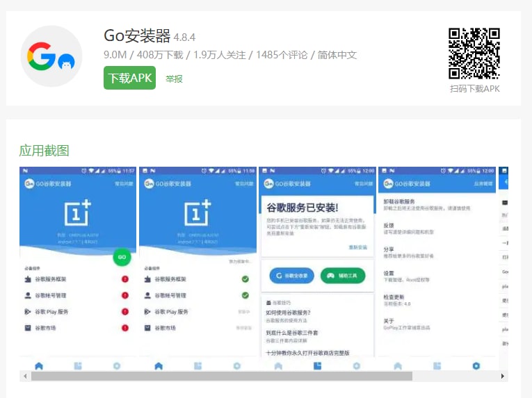Click green GO round button in first screenshot
Viewport: 532px width, 398px height.
pos(122,257)
